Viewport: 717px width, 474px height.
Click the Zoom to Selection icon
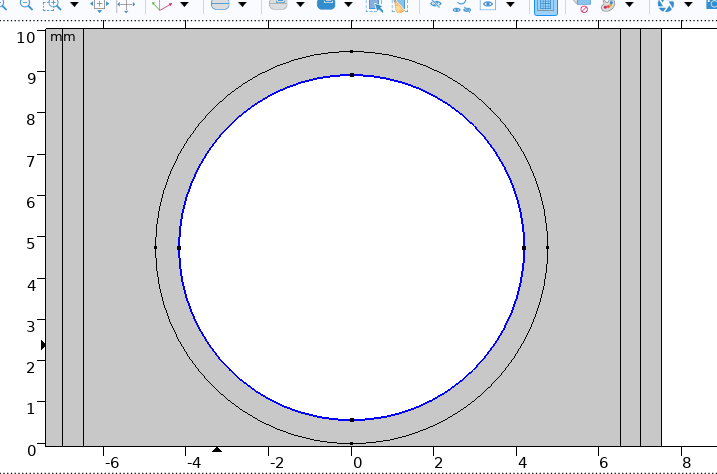(126, 5)
